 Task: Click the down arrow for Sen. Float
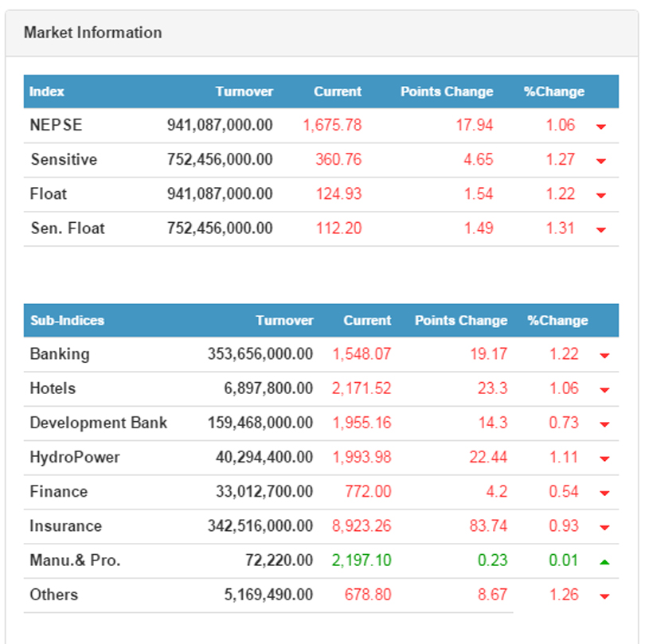point(601,229)
